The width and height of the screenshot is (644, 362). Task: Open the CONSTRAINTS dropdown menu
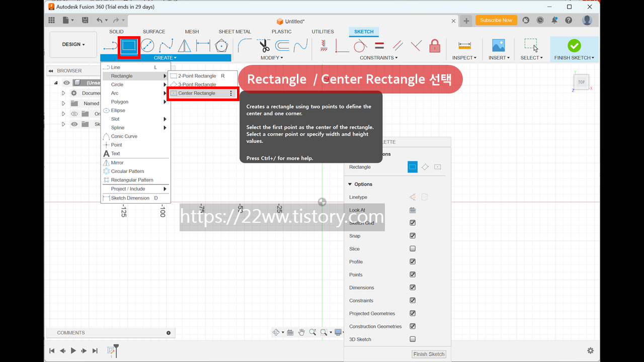(x=379, y=58)
